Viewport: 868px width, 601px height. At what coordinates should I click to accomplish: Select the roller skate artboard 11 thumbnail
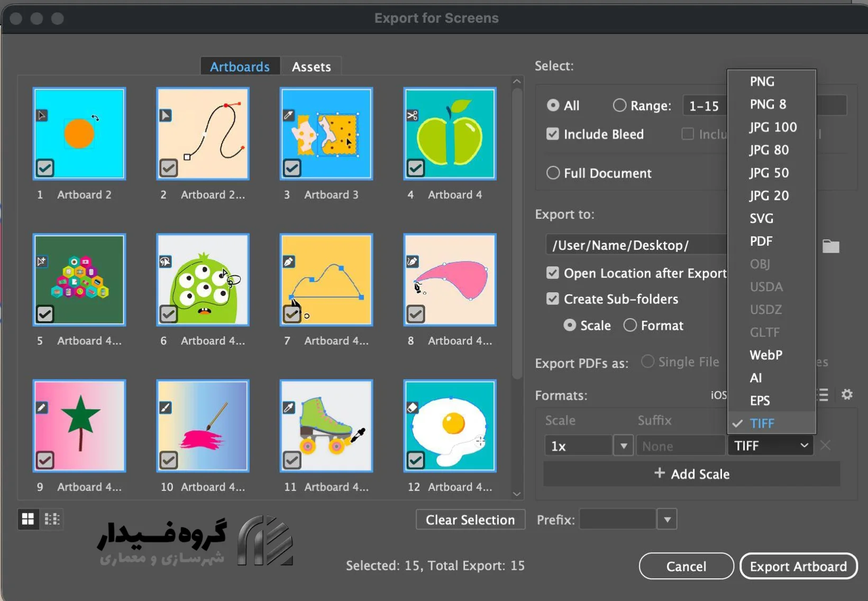326,426
